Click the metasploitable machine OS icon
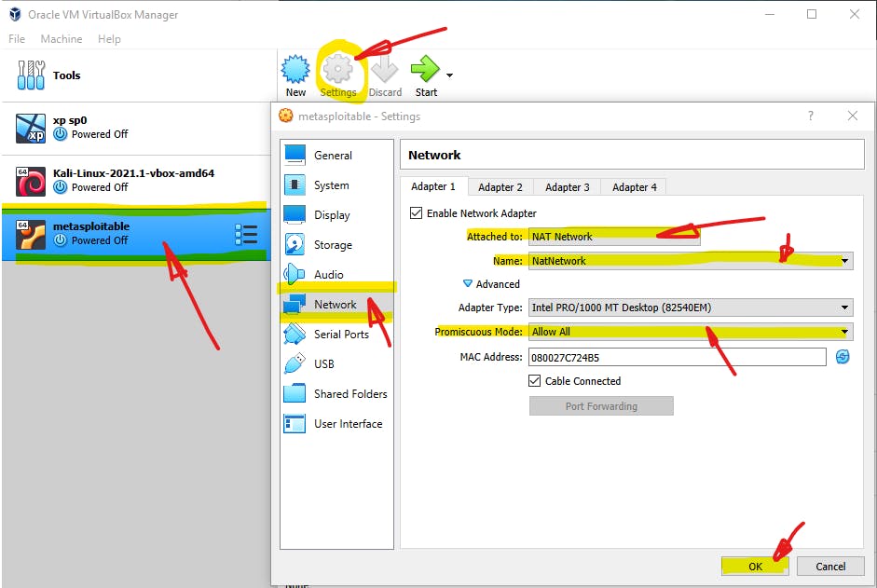This screenshot has width=877, height=588. [x=31, y=235]
